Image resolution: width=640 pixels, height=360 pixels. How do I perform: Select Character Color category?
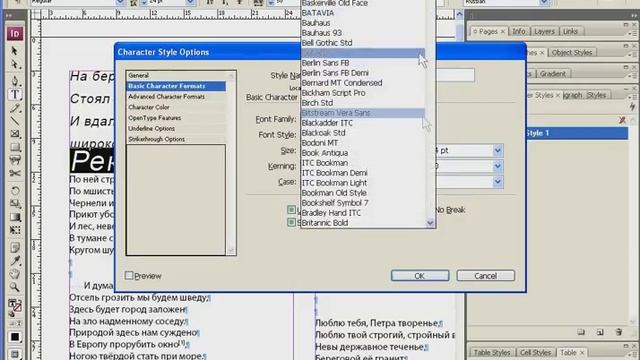[176, 107]
